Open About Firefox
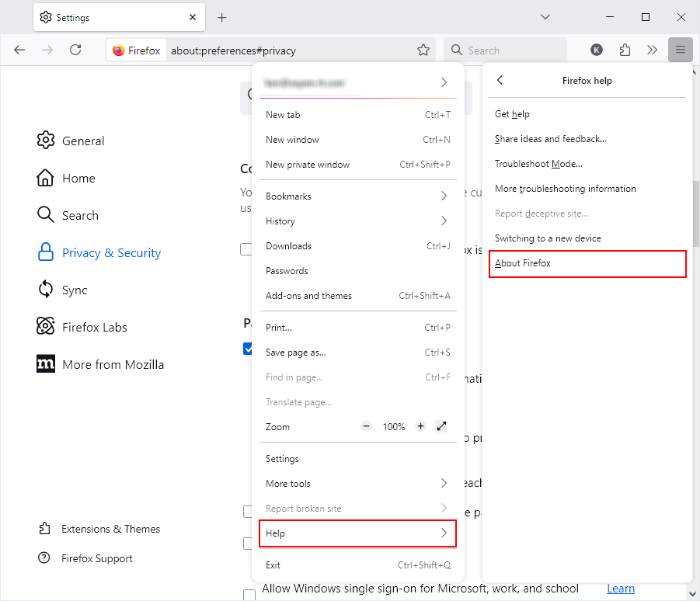 (587, 263)
